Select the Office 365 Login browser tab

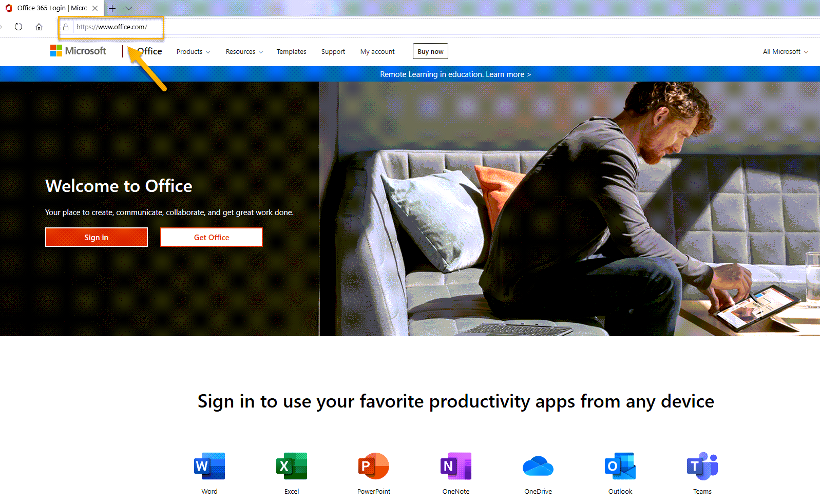51,8
